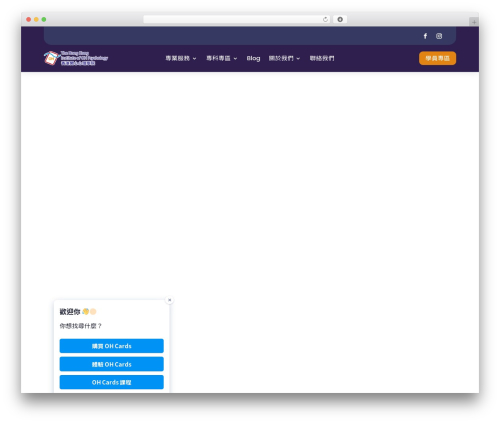Screen dimensions: 500x423
Task: Open the Facebook page icon
Action: click(x=425, y=36)
